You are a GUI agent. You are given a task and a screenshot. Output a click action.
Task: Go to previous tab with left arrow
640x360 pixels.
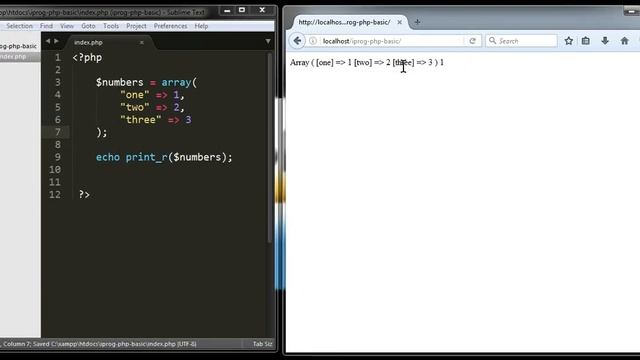pos(48,41)
